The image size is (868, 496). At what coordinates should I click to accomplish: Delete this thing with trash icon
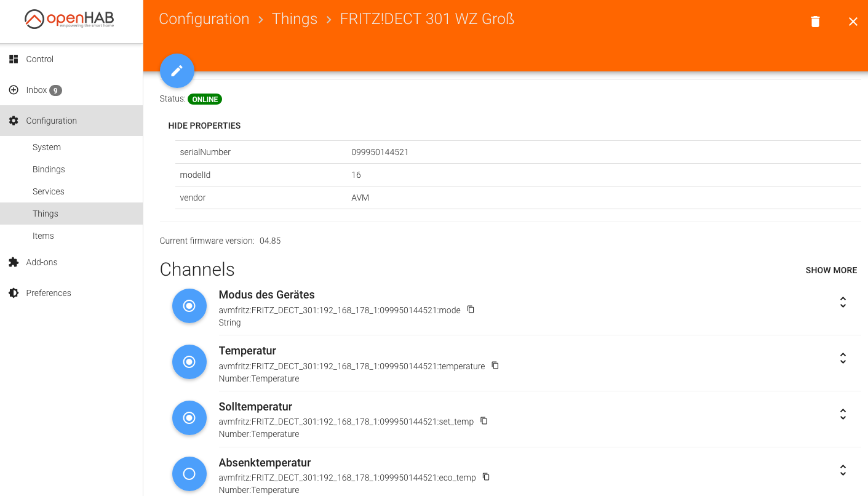(x=815, y=22)
